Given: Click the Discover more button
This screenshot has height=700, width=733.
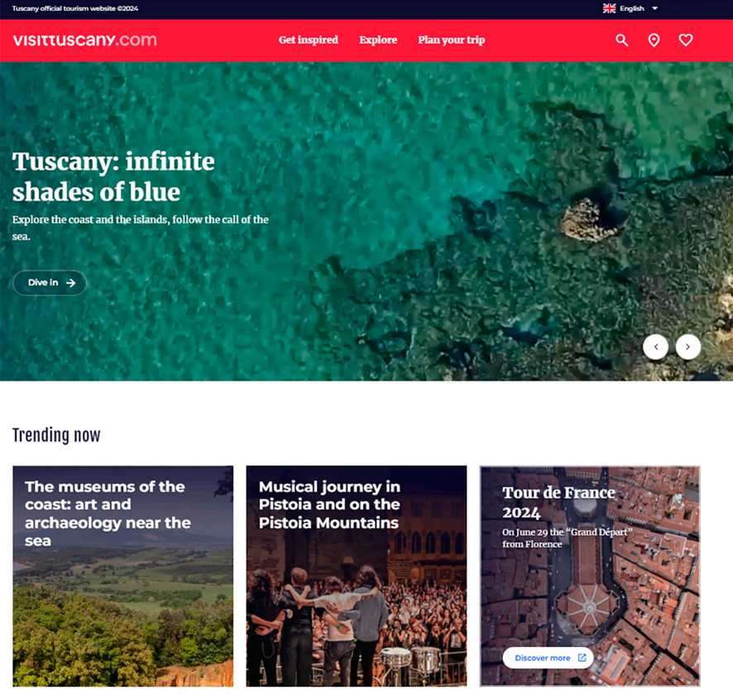Looking at the screenshot, I should tap(548, 658).
